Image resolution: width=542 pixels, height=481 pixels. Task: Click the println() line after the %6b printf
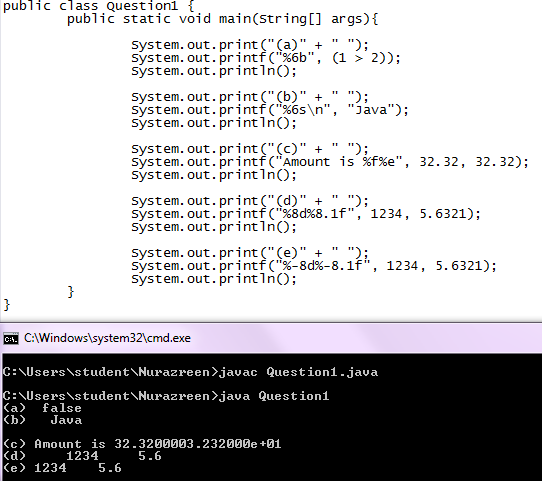tap(214, 71)
